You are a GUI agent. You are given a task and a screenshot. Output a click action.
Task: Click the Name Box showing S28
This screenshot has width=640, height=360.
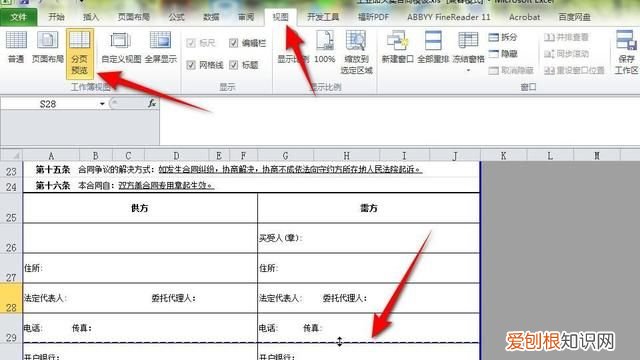click(x=48, y=104)
